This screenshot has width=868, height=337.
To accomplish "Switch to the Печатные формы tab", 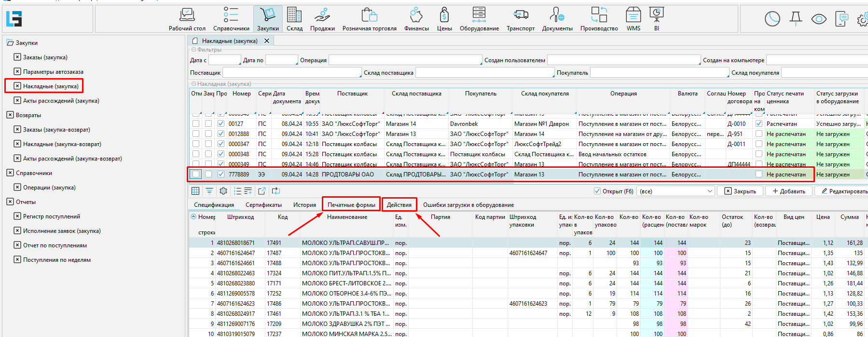I will point(351,205).
